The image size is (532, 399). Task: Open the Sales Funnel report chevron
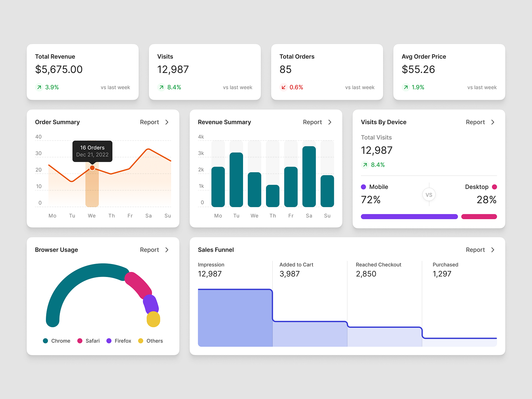pyautogui.click(x=492, y=250)
